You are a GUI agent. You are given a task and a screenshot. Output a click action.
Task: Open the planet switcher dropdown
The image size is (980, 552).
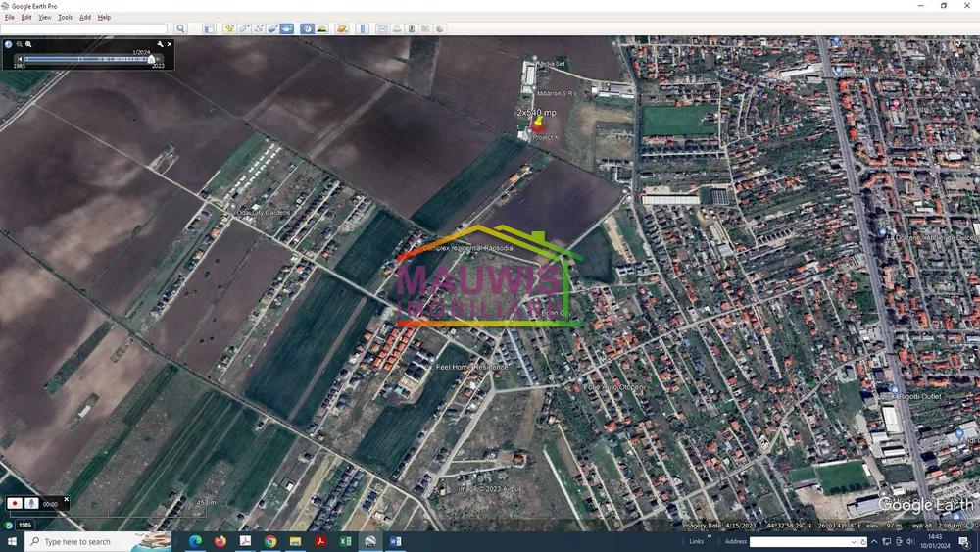click(x=342, y=28)
